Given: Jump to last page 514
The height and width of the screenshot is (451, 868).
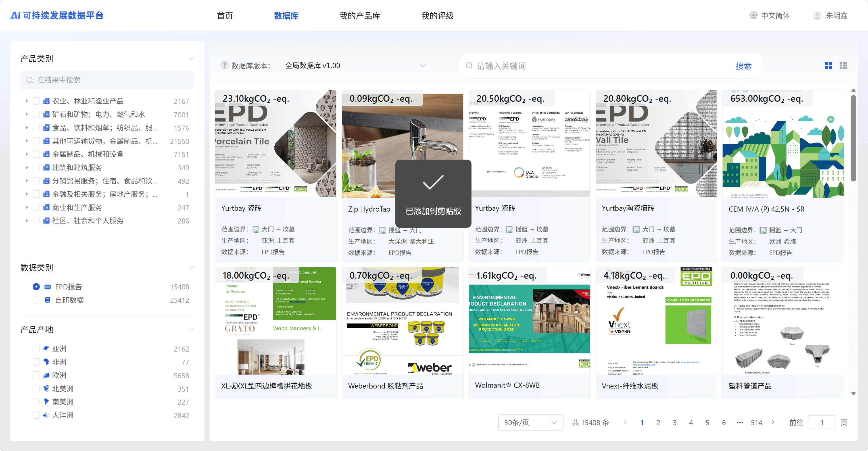Looking at the screenshot, I should click(756, 422).
